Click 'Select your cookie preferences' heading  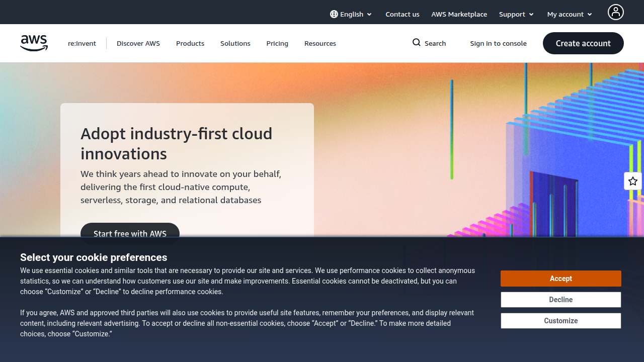coord(94,257)
